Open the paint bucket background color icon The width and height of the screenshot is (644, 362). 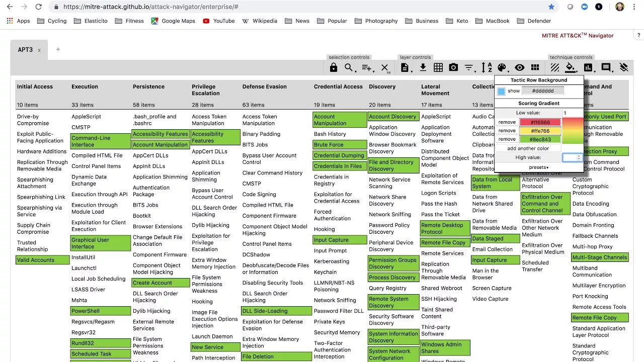click(x=571, y=68)
